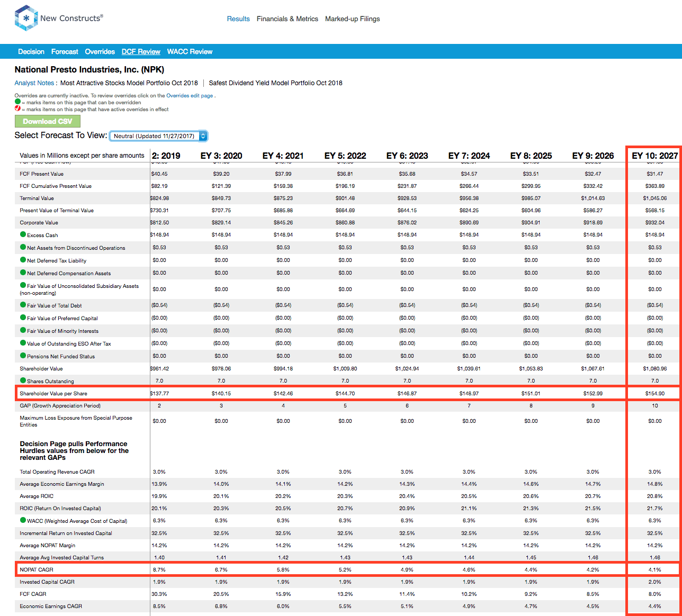Click the Download CSV button
This screenshot has height=616, width=682.
click(48, 121)
